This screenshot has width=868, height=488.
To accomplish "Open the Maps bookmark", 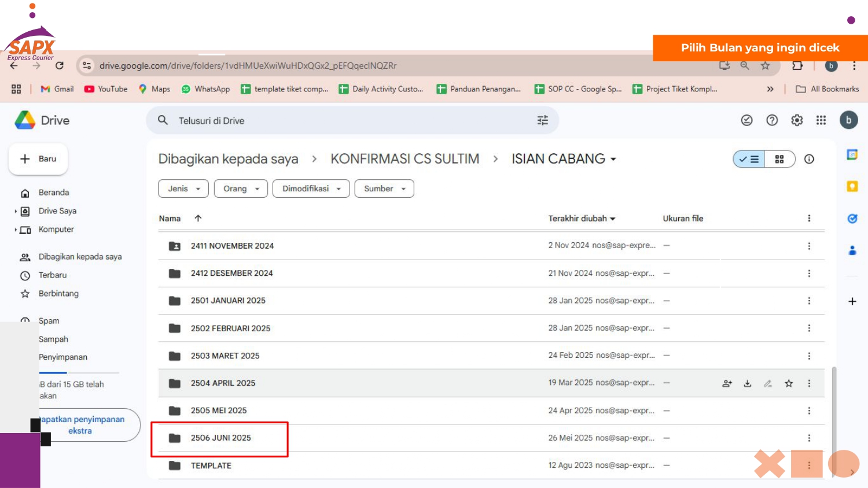I will 155,89.
